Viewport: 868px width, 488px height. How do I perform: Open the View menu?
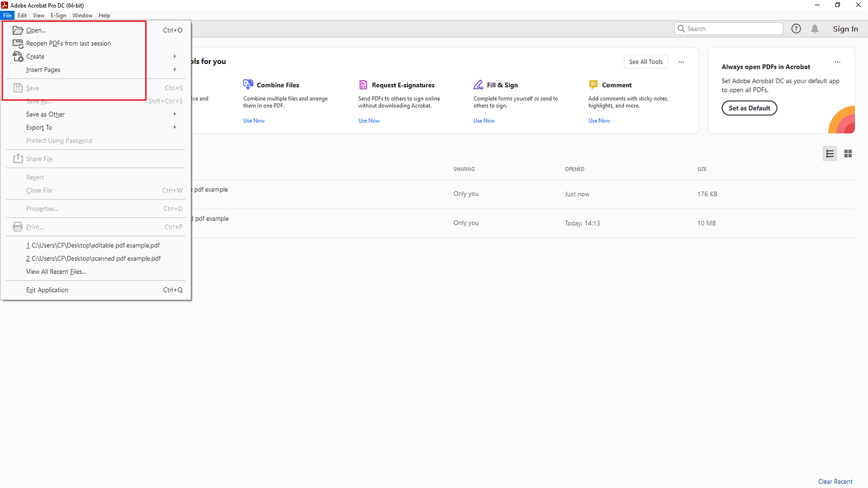click(x=39, y=15)
